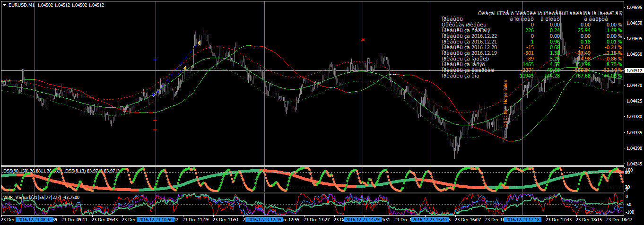Select the 2016.12.23 10:50 date marker

click(156, 220)
